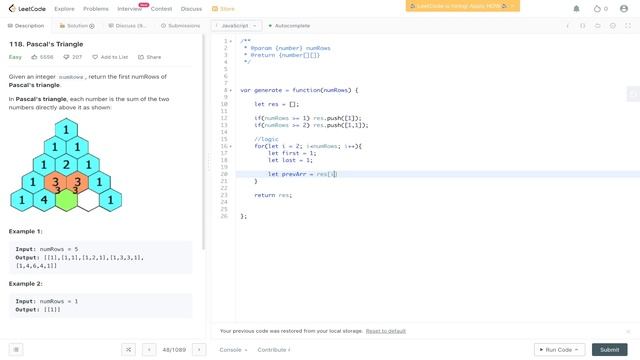Click the 'return res;' code line

click(x=273, y=195)
